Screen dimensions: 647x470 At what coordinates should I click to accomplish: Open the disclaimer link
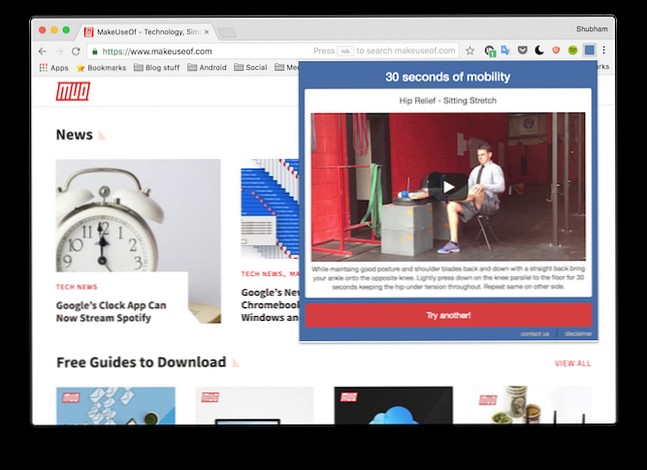click(x=578, y=333)
